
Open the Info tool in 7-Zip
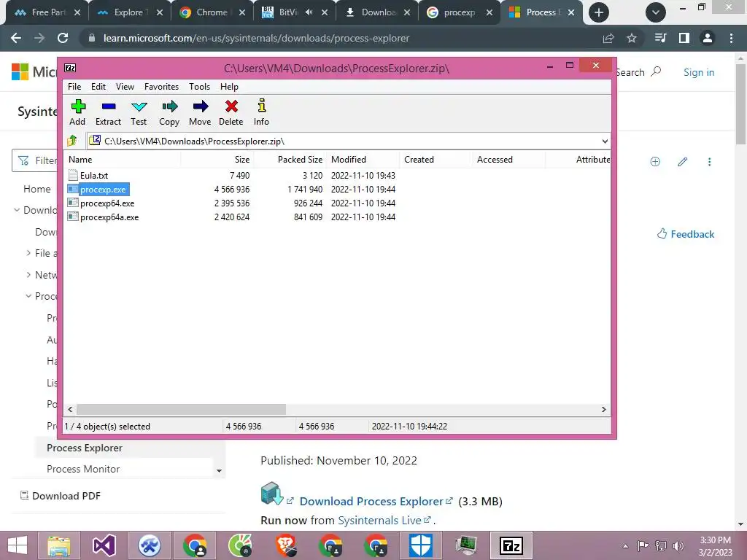point(261,112)
